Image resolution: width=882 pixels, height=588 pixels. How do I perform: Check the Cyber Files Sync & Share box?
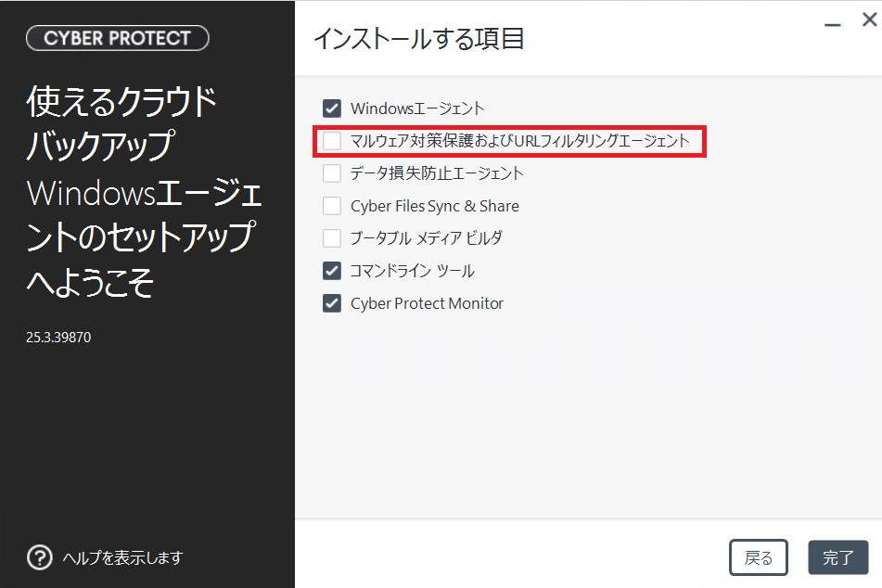coord(332,206)
